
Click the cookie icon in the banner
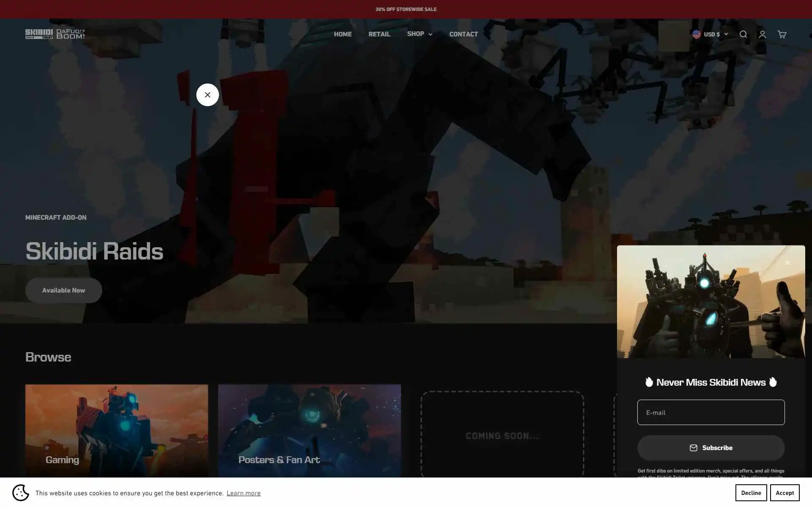coord(20,493)
